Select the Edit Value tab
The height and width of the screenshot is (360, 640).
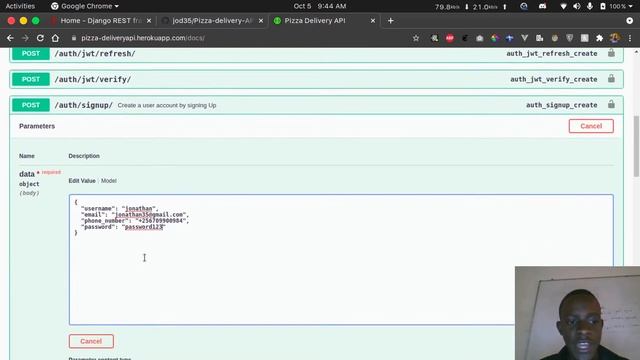pos(82,181)
